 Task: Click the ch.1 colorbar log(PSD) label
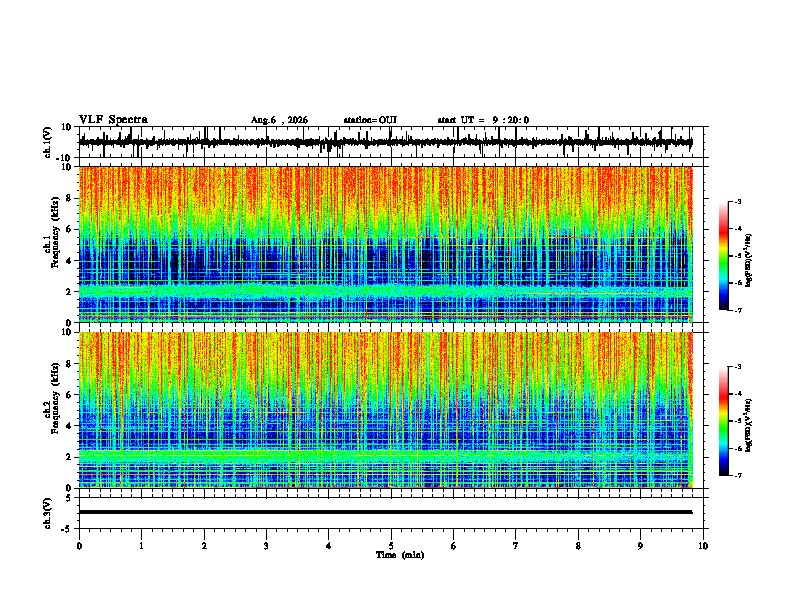pyautogui.click(x=748, y=260)
